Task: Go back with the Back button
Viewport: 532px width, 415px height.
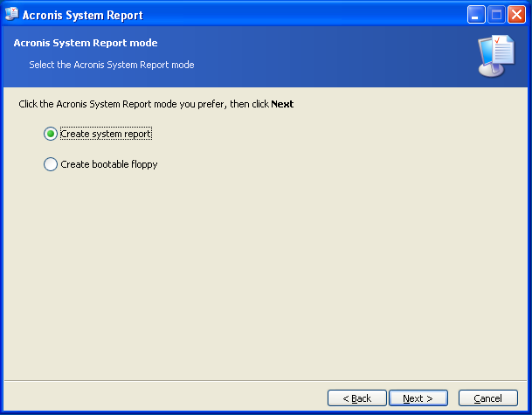Action: [x=357, y=398]
